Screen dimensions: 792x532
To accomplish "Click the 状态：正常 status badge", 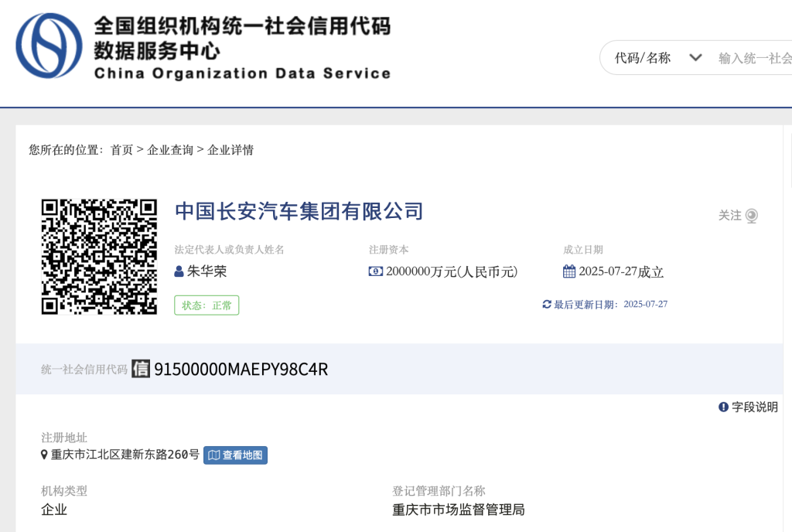I will [207, 305].
